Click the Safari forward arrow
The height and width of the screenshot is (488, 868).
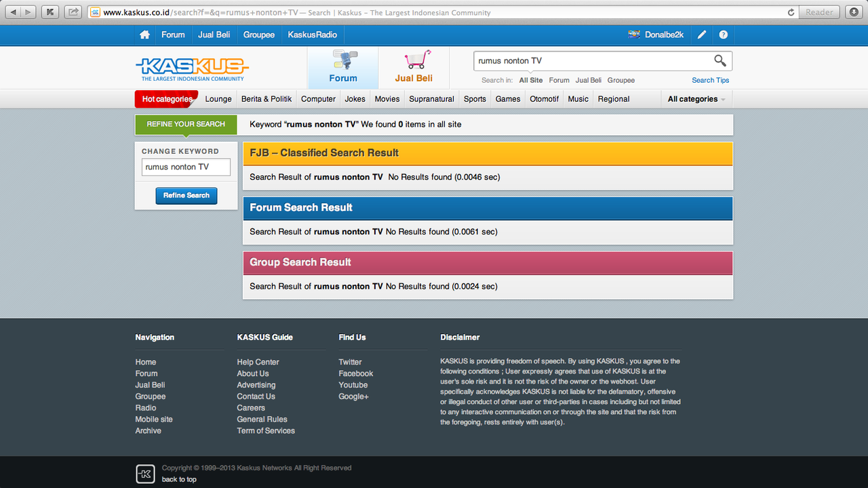pos(28,12)
